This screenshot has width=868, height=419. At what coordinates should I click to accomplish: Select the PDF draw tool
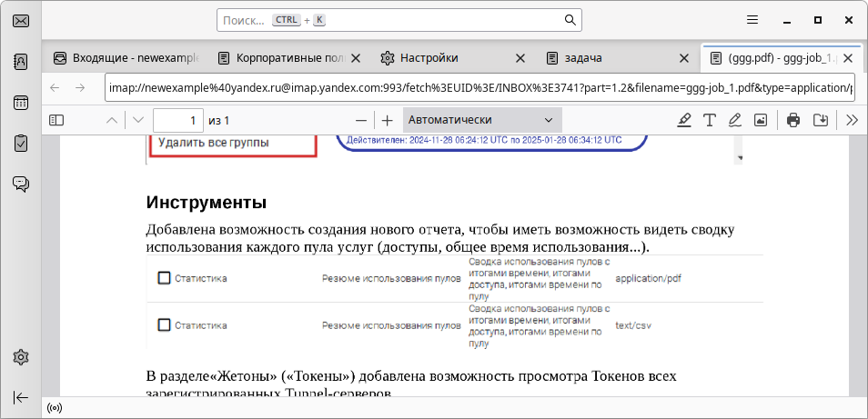click(734, 120)
